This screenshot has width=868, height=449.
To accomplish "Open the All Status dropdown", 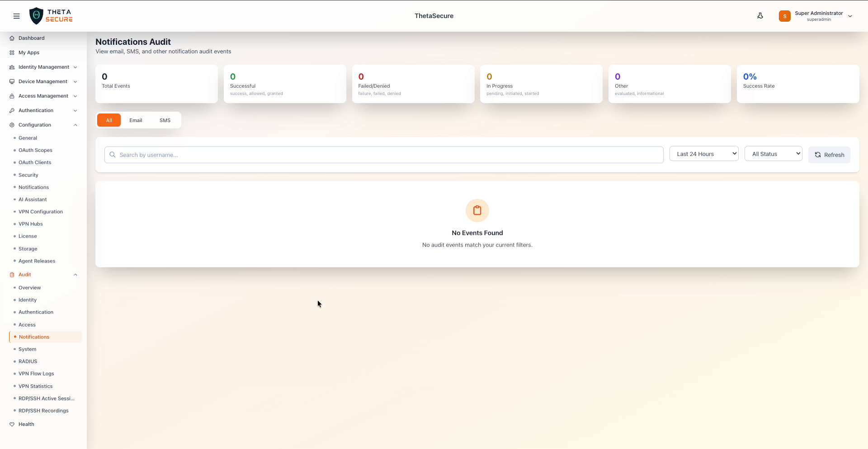I will [773, 154].
